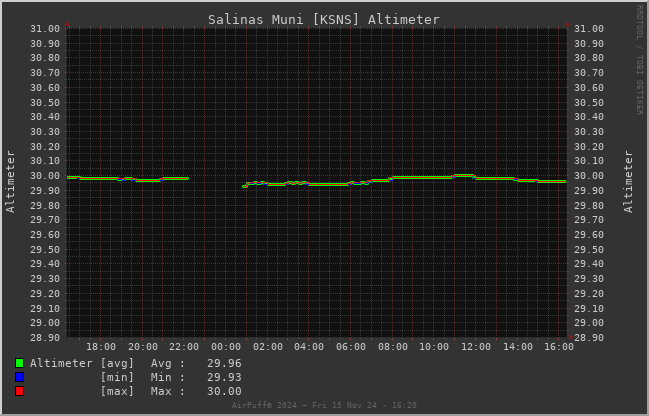649x416 pixels.
Task: Click the AirPuff 2024 footer timestamp
Action: point(324,405)
